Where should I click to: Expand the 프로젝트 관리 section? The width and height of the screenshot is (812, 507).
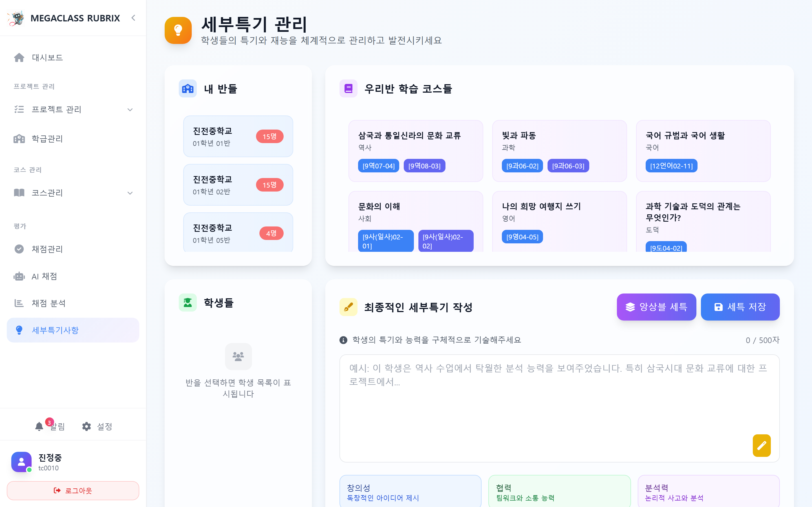pyautogui.click(x=130, y=109)
